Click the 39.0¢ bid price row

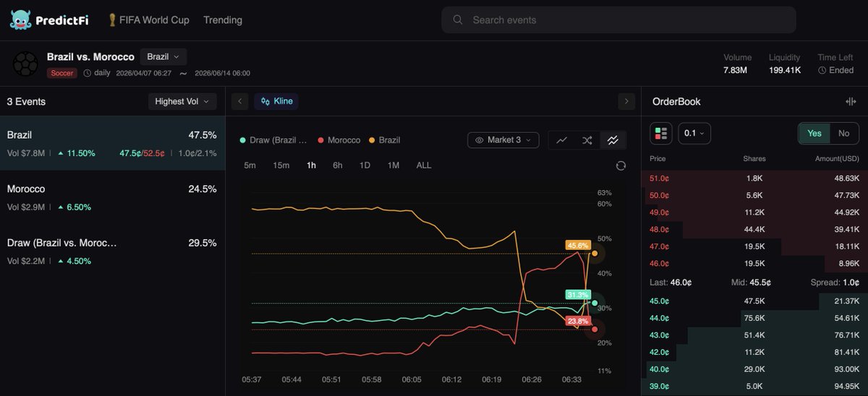point(754,386)
